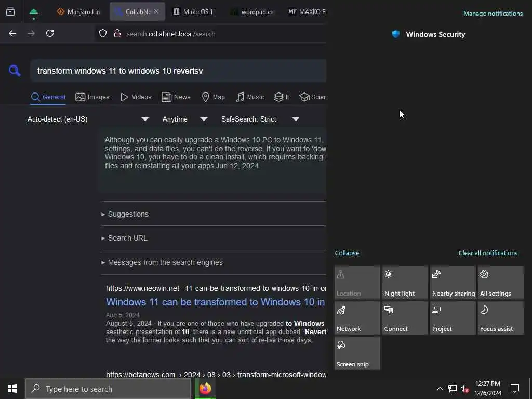The width and height of the screenshot is (532, 399).
Task: Click the betanews.com result URL
Action: [216, 375]
